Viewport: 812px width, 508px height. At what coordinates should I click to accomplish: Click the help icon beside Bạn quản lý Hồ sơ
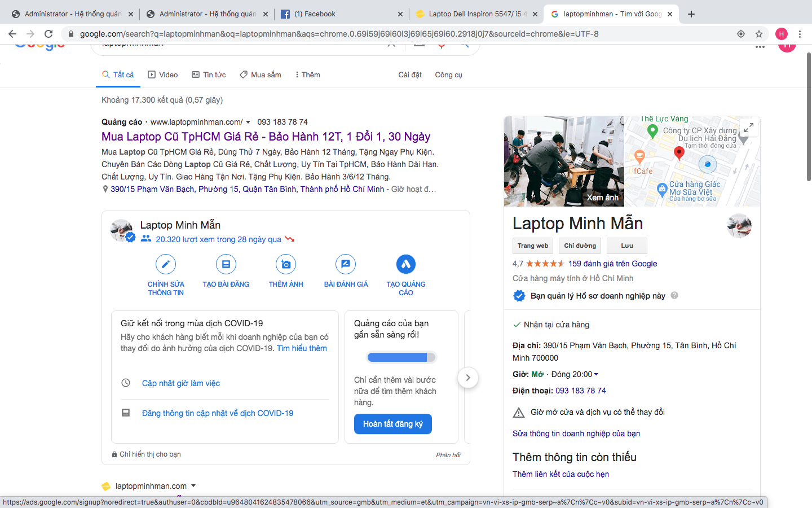[674, 295]
